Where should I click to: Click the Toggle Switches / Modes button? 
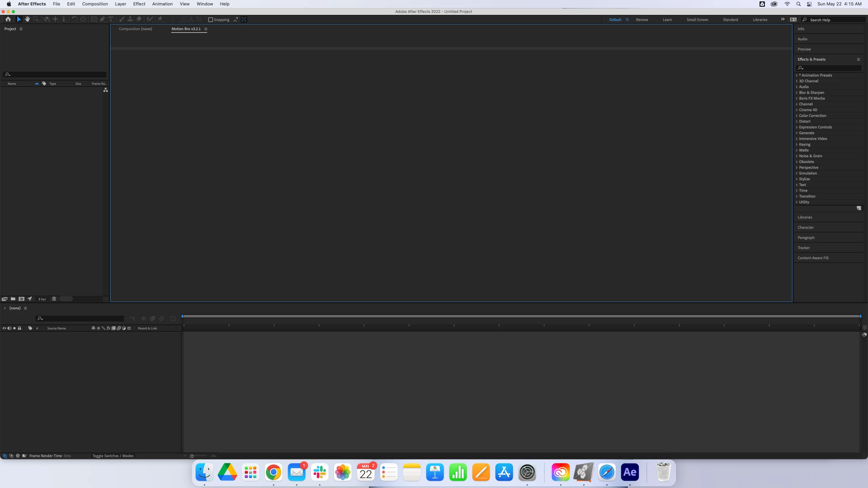(113, 456)
